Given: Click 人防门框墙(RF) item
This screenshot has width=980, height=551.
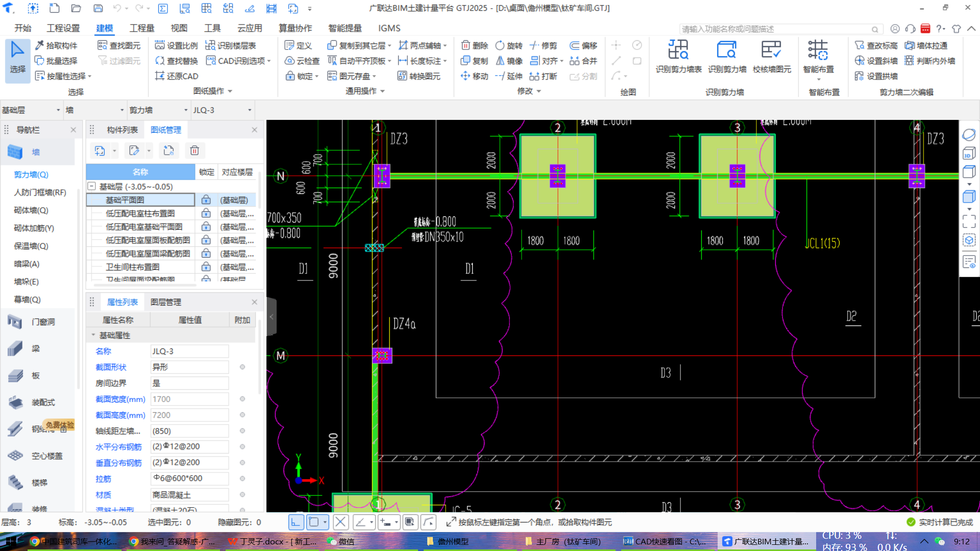Looking at the screenshot, I should pos(40,192).
